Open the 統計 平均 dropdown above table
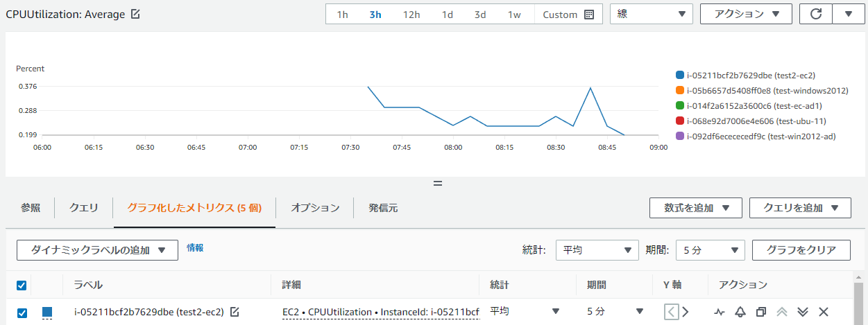 click(597, 250)
